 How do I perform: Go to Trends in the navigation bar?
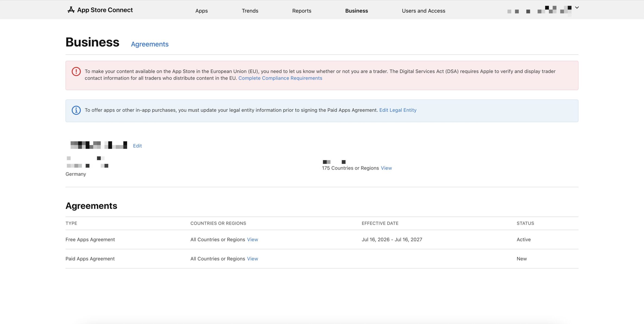(x=250, y=11)
